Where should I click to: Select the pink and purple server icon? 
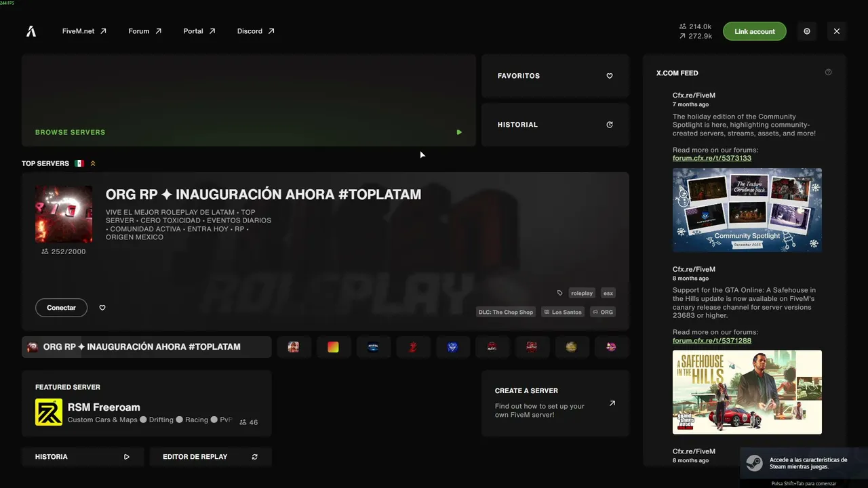coord(611,347)
